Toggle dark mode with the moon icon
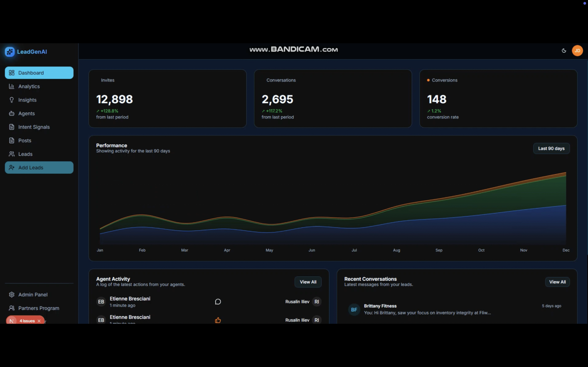The width and height of the screenshot is (588, 367). (564, 51)
